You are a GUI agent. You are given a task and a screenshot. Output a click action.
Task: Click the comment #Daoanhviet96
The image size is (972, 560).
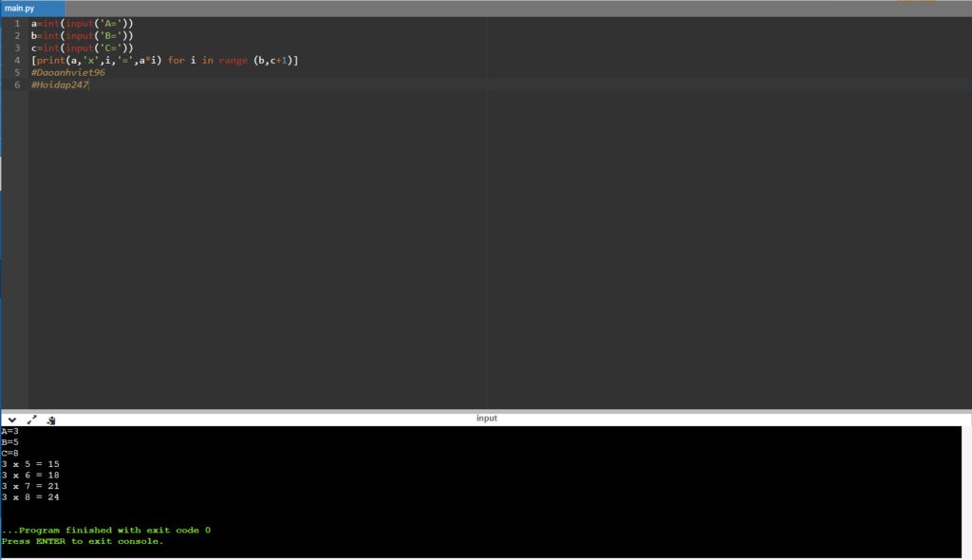pyautogui.click(x=68, y=72)
